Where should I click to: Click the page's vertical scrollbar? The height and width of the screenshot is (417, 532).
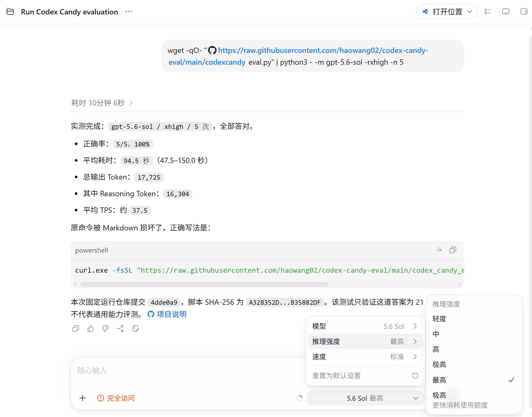[x=531, y=222]
